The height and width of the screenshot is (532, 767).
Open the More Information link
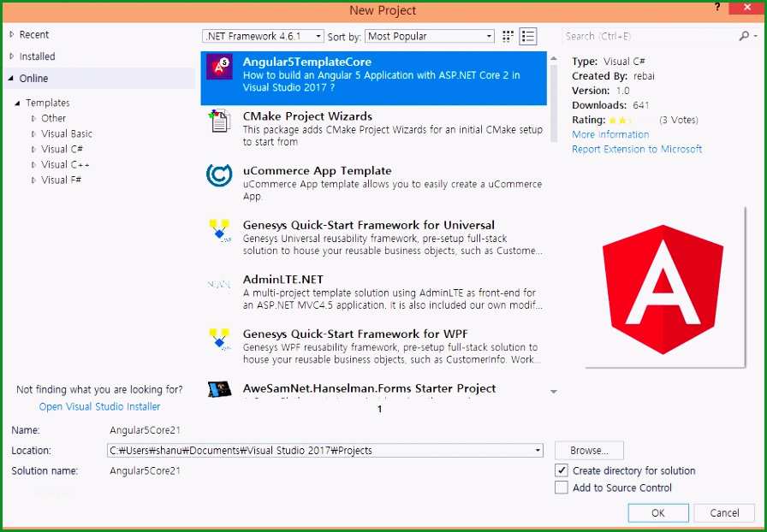[610, 134]
